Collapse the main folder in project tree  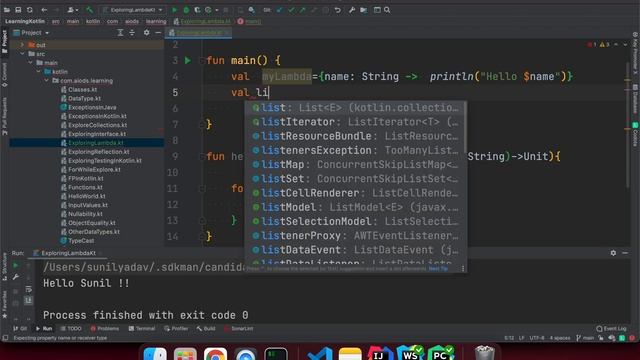31,62
